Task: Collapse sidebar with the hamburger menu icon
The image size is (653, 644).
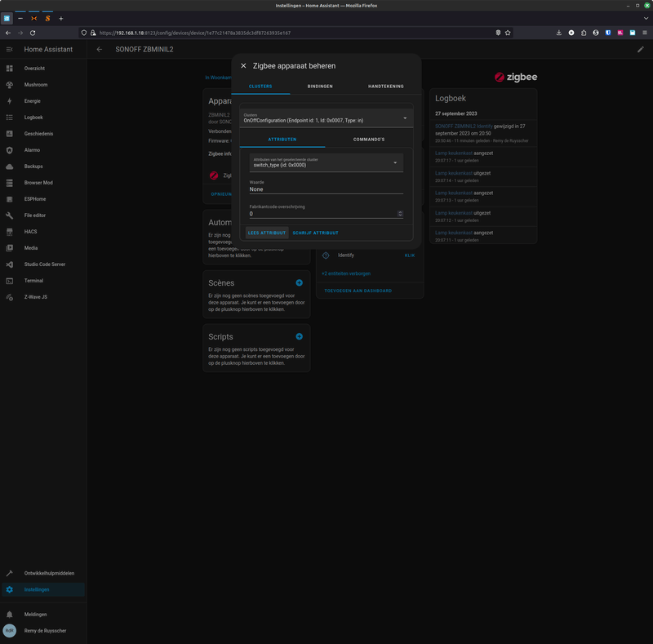Action: tap(10, 50)
